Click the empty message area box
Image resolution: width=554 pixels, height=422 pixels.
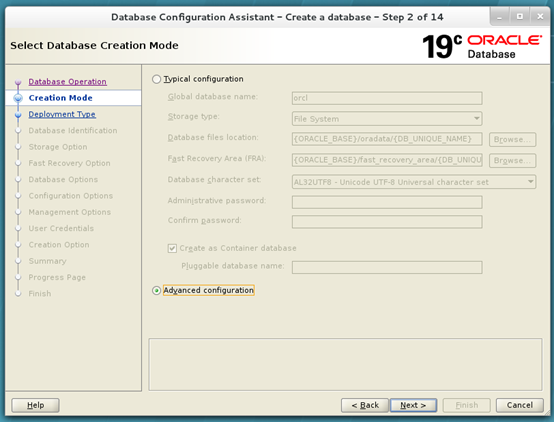point(345,364)
